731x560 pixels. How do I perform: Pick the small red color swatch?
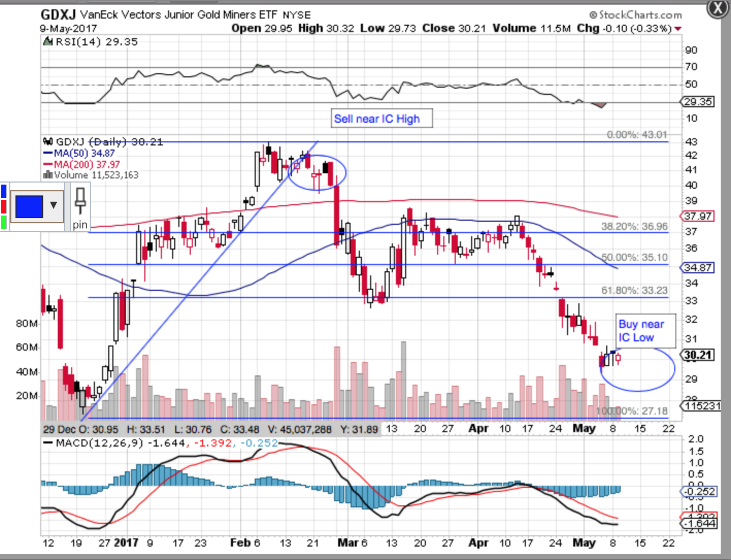coord(4,207)
